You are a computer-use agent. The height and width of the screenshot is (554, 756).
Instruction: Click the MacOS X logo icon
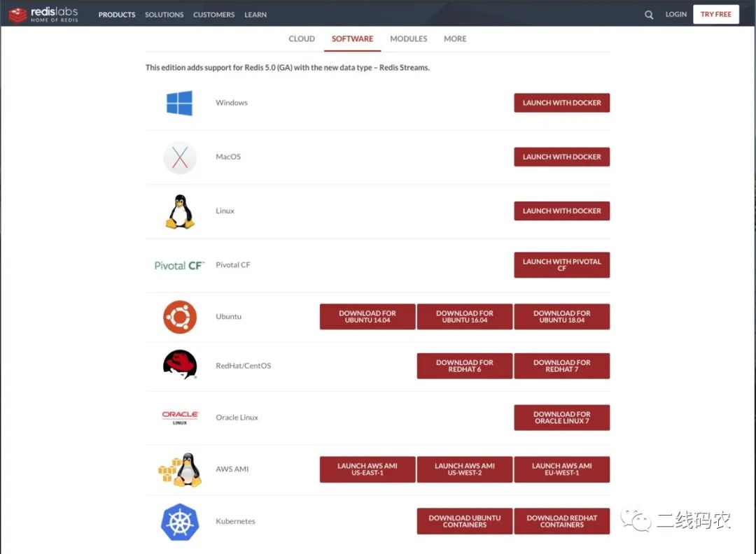[x=180, y=157]
